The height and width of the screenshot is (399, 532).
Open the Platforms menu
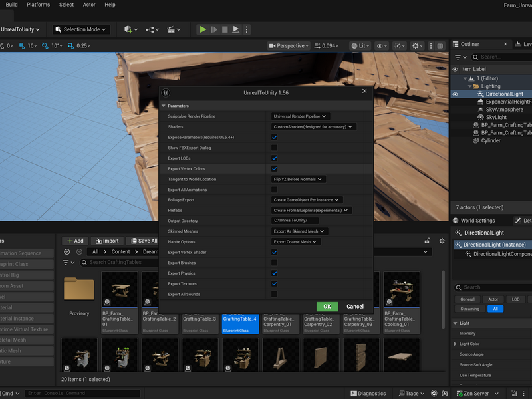39,5
